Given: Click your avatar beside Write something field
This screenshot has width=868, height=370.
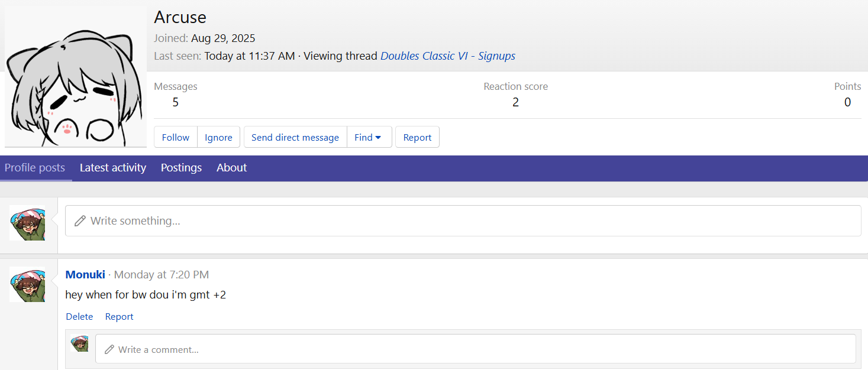Looking at the screenshot, I should click(x=27, y=223).
